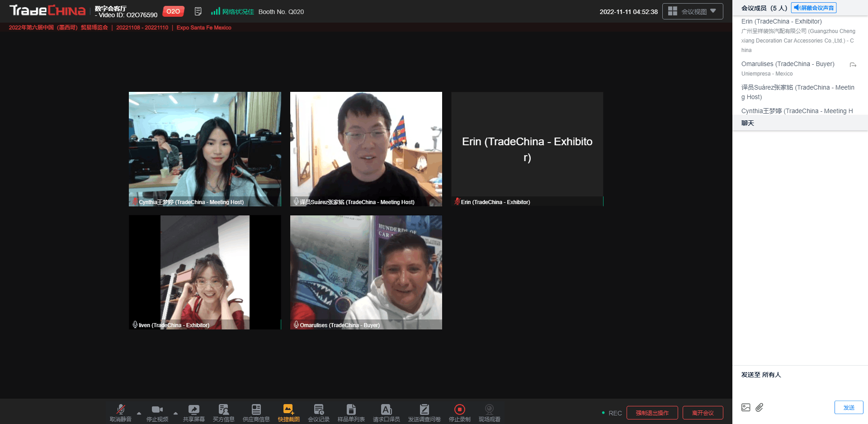Open buyer information (买方信息)

point(223,412)
